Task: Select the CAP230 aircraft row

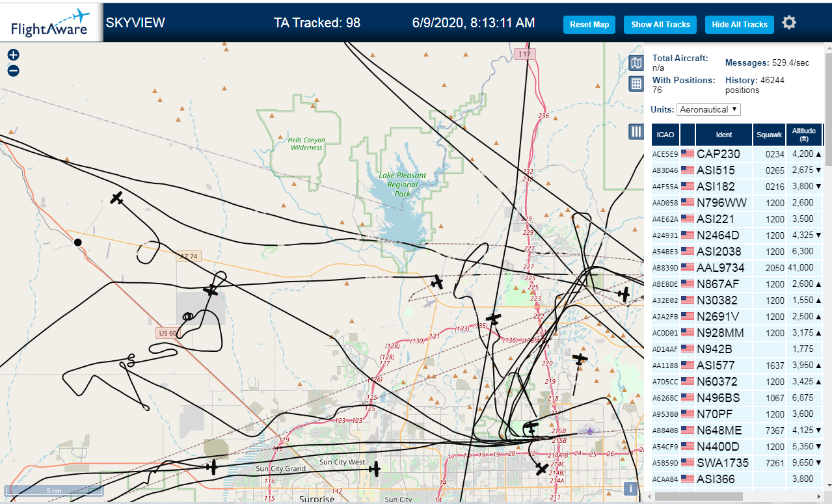Action: (x=737, y=154)
